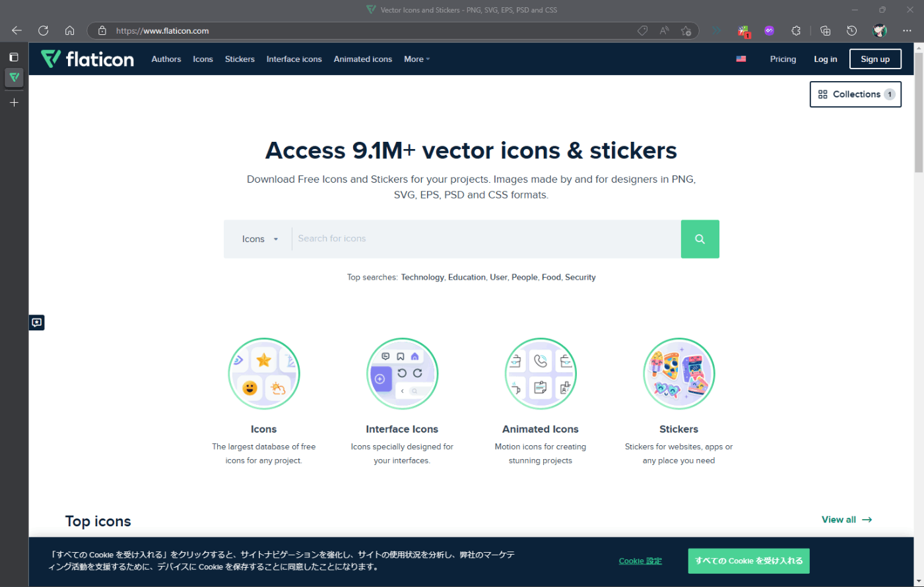
Task: Search top term Technology
Action: click(x=422, y=277)
